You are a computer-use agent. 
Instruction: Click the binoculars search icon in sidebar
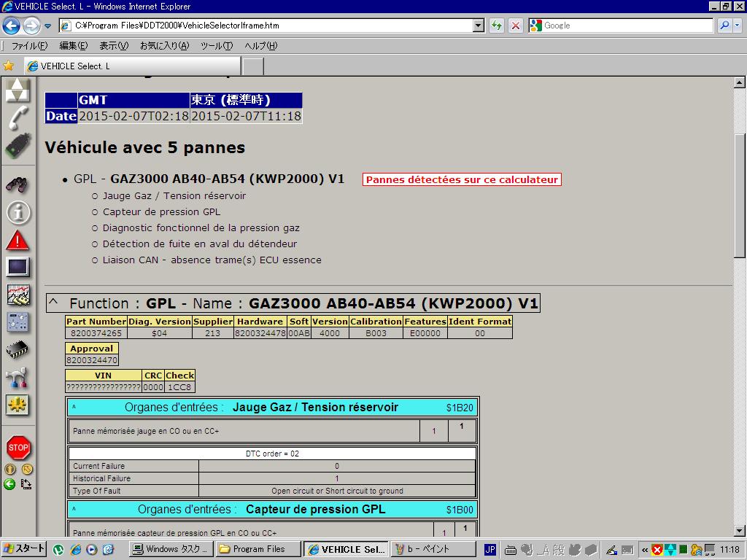click(18, 184)
